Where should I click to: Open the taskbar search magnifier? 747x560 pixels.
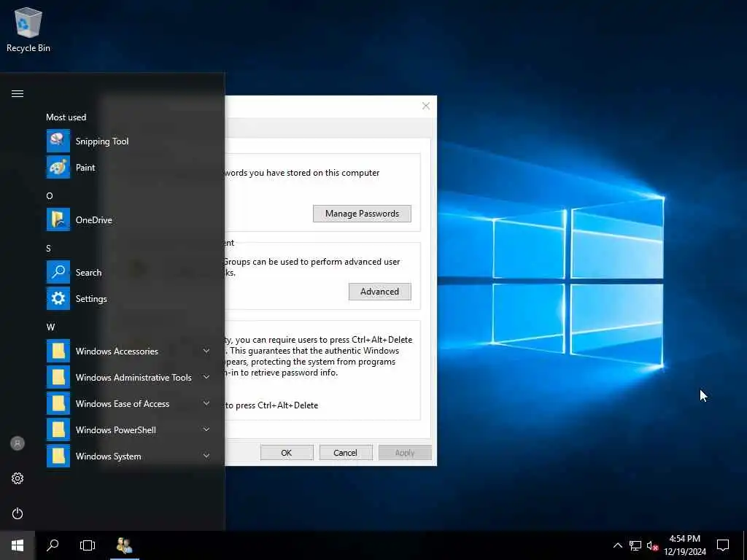(53, 545)
